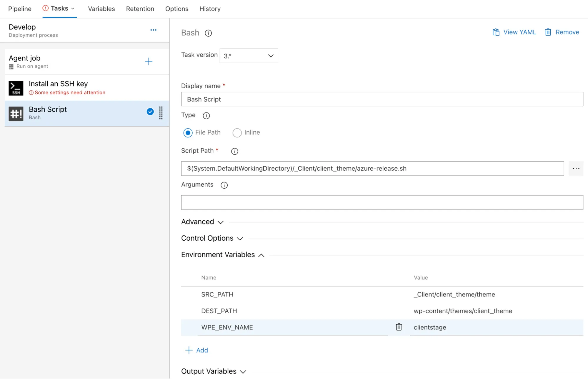Image resolution: width=588 pixels, height=379 pixels.
Task: Open Develop deployment process options menu
Action: (153, 30)
